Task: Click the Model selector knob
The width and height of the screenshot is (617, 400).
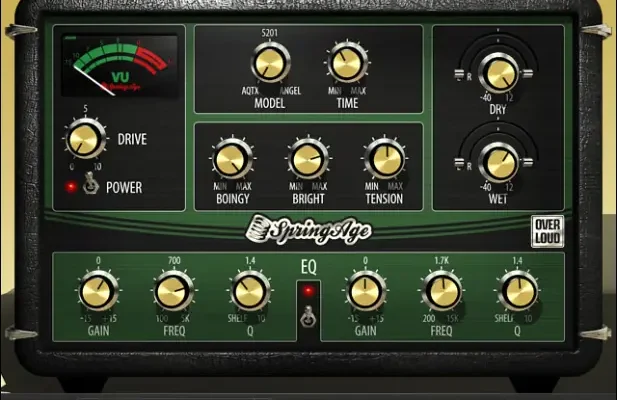Action: pyautogui.click(x=268, y=63)
